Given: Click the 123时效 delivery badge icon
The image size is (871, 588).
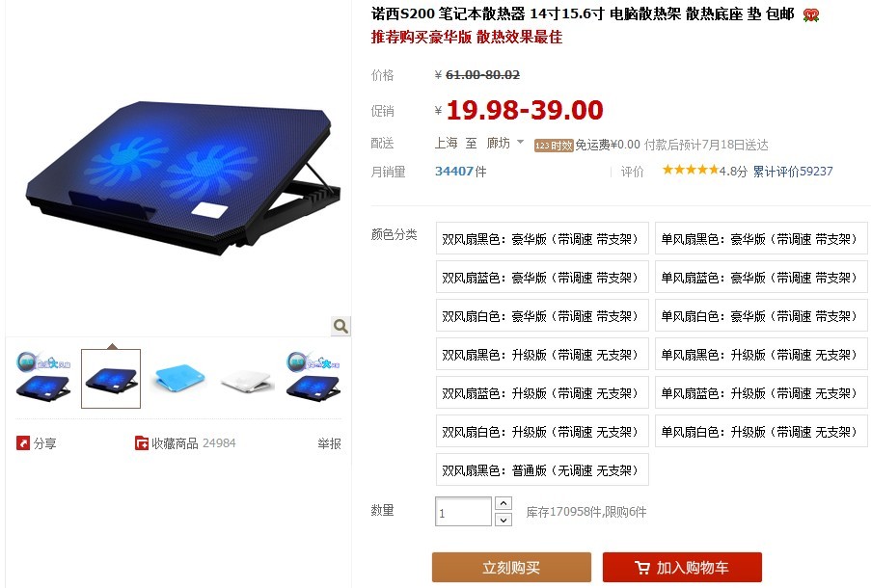Looking at the screenshot, I should click(x=554, y=146).
